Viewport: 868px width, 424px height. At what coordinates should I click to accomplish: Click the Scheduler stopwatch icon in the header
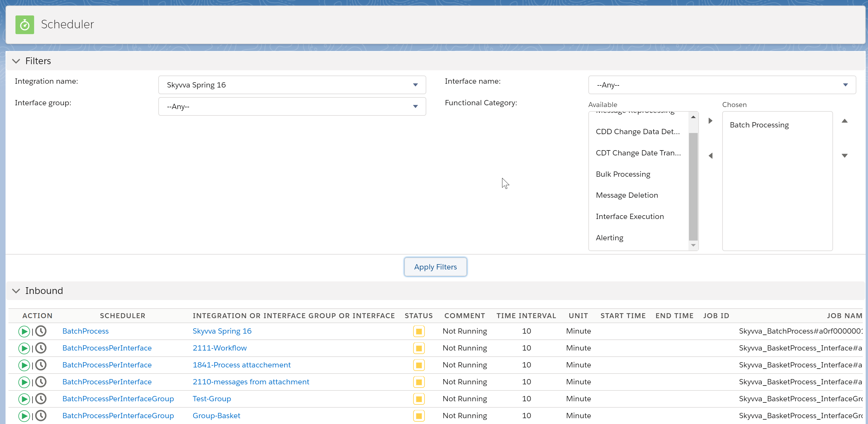24,24
